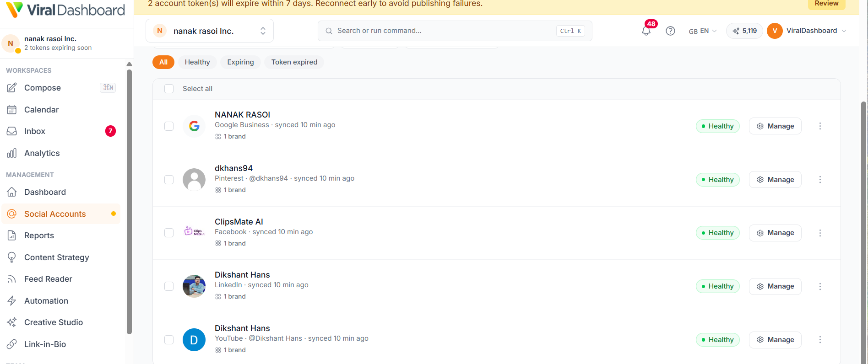Open more options for ClipsMate AI account
This screenshot has width=868, height=364.
(820, 233)
